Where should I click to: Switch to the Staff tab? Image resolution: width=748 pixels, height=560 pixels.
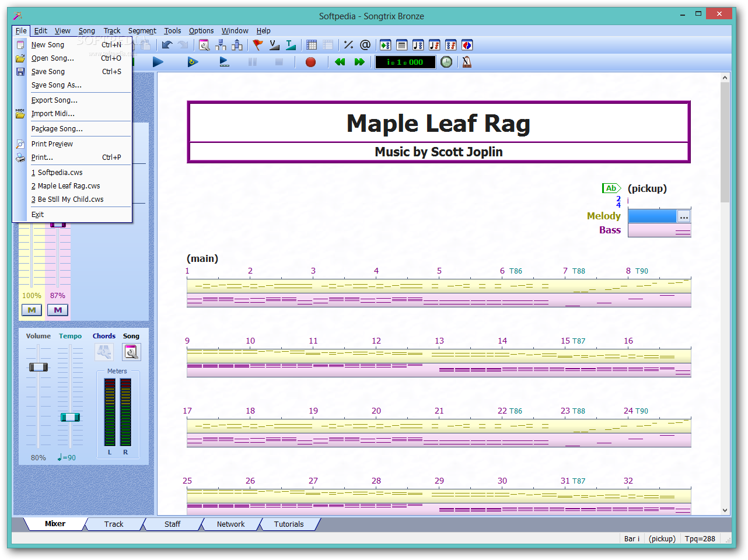pyautogui.click(x=172, y=524)
